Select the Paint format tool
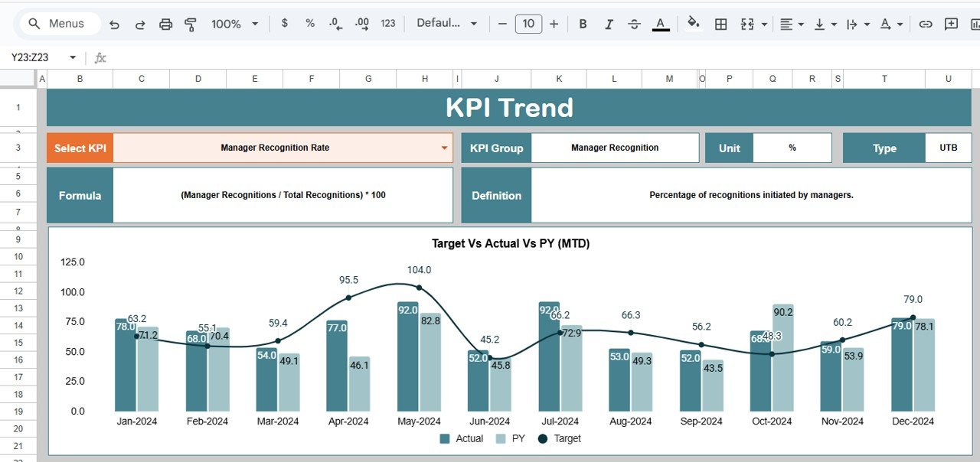Image resolution: width=980 pixels, height=462 pixels. point(191,24)
